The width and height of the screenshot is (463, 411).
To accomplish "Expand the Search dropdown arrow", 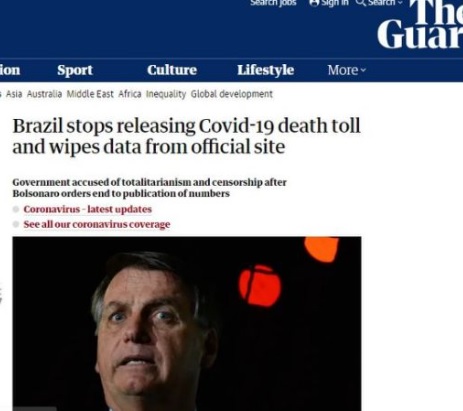I will pyautogui.click(x=400, y=2).
